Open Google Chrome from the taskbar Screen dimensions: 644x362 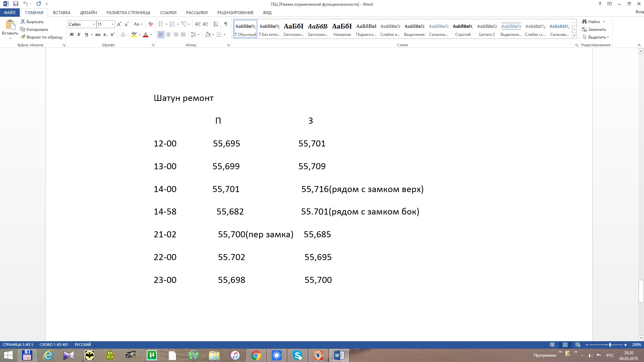point(256,355)
